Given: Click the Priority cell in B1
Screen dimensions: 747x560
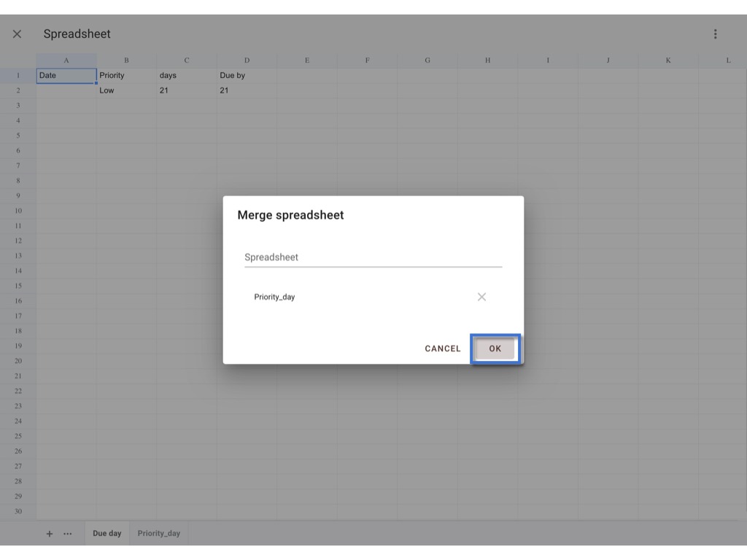Looking at the screenshot, I should pyautogui.click(x=126, y=76).
